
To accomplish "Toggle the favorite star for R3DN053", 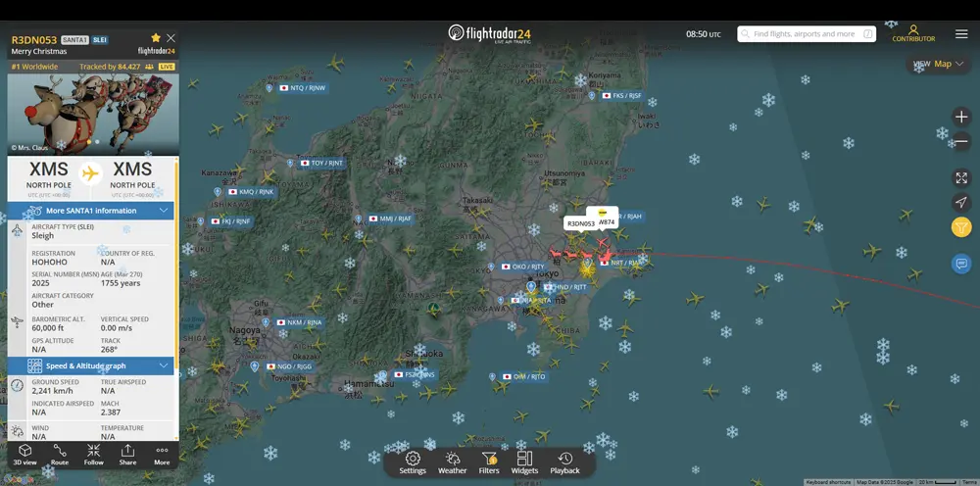I will (156, 38).
